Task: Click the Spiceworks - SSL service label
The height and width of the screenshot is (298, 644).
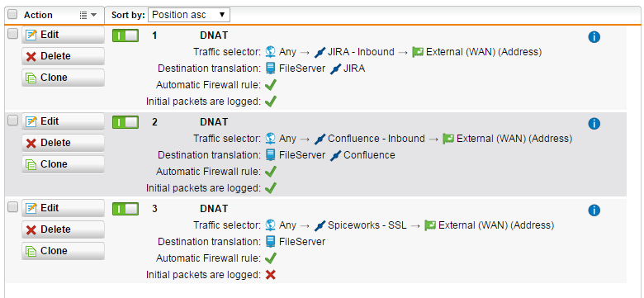Action: pyautogui.click(x=367, y=225)
